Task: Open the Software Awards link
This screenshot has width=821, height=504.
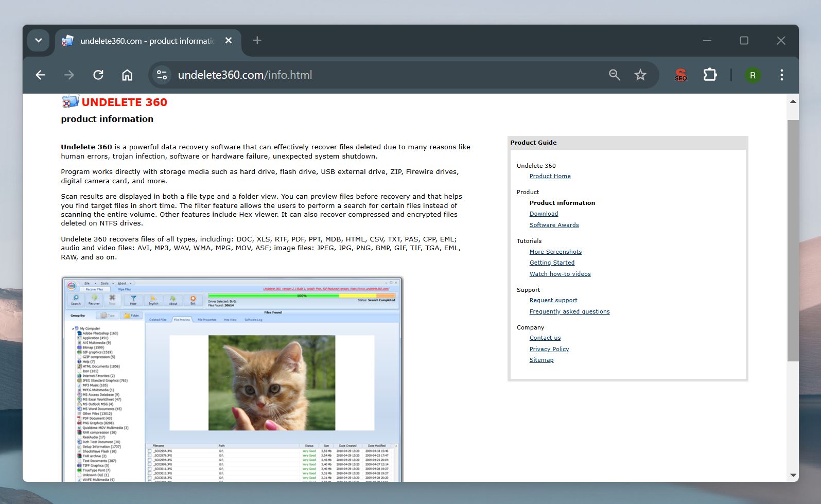Action: 554,225
